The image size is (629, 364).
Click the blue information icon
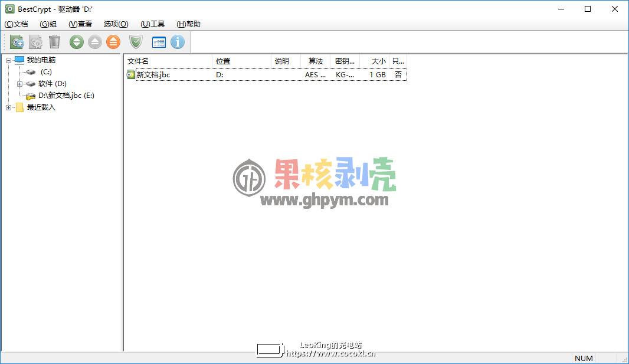tap(178, 42)
